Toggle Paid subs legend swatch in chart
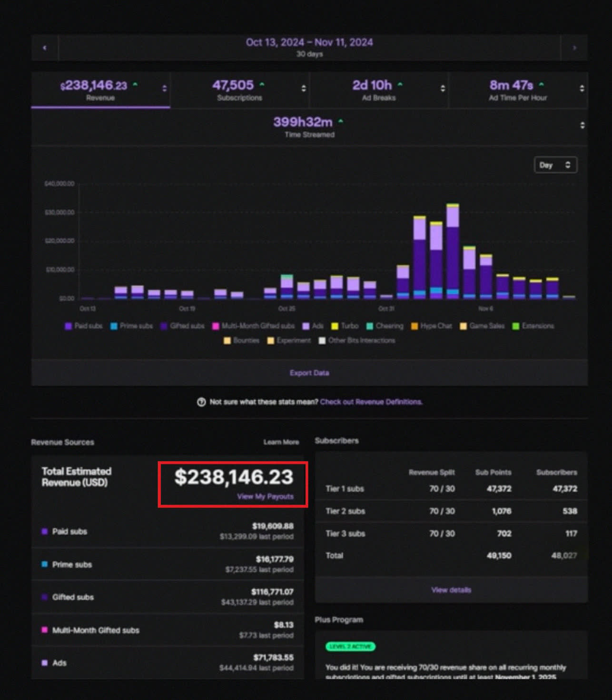 [69, 326]
